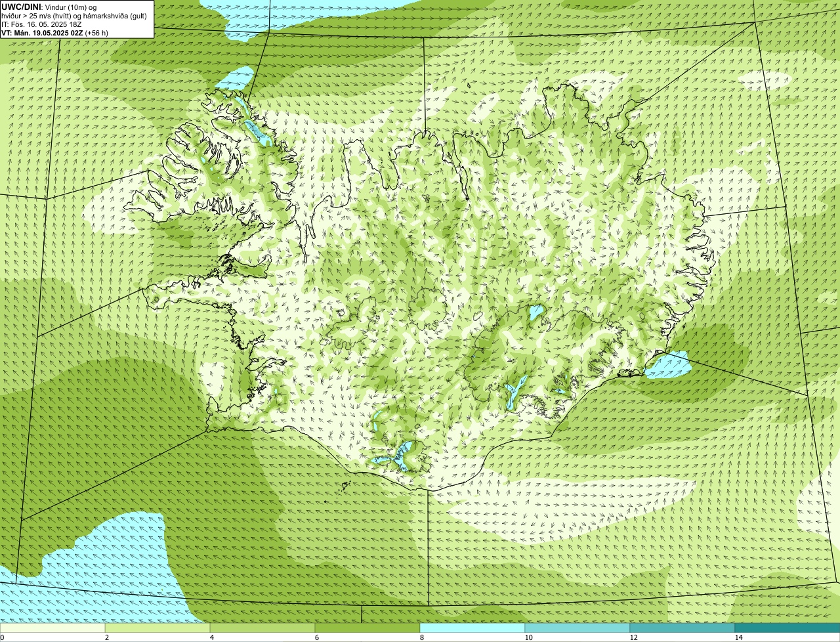Click the title line 'UWC/DINI: Vindur (10m) og'
This screenshot has width=840, height=642.
pyautogui.click(x=49, y=7)
